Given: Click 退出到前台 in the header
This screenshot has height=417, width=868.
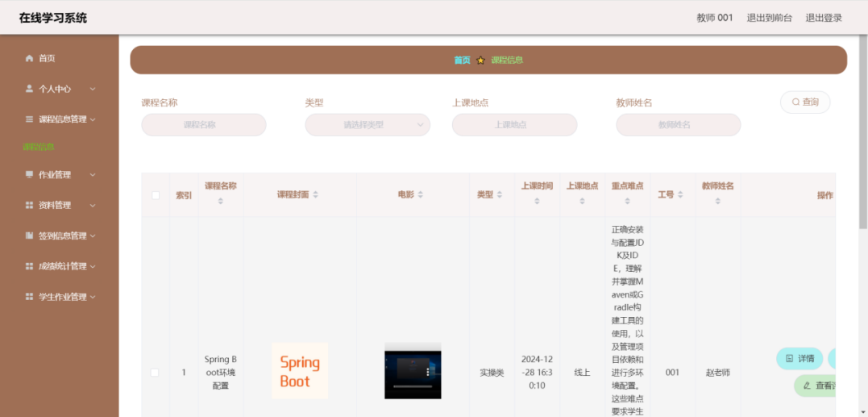Looking at the screenshot, I should tap(769, 18).
